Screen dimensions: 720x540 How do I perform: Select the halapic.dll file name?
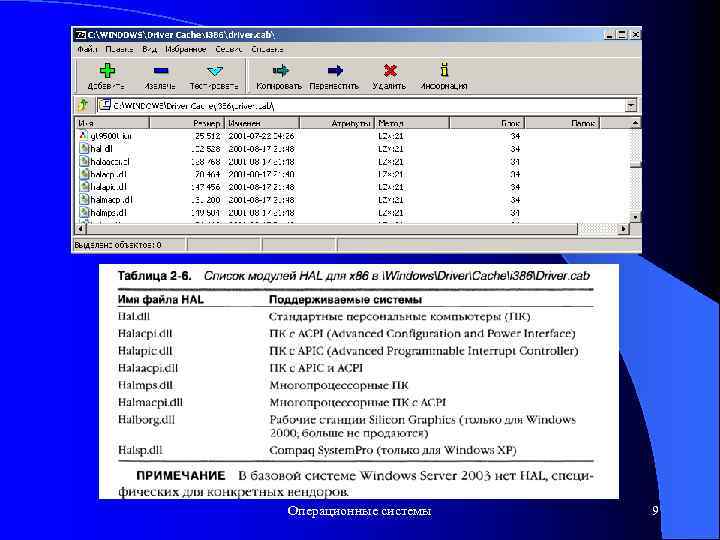[x=108, y=187]
